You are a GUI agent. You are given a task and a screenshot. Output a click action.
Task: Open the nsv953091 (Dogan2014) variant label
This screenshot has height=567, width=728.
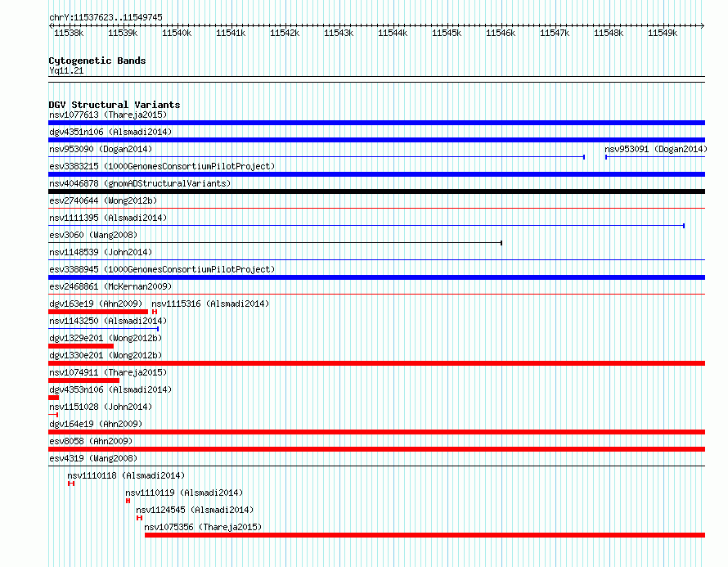(x=655, y=149)
